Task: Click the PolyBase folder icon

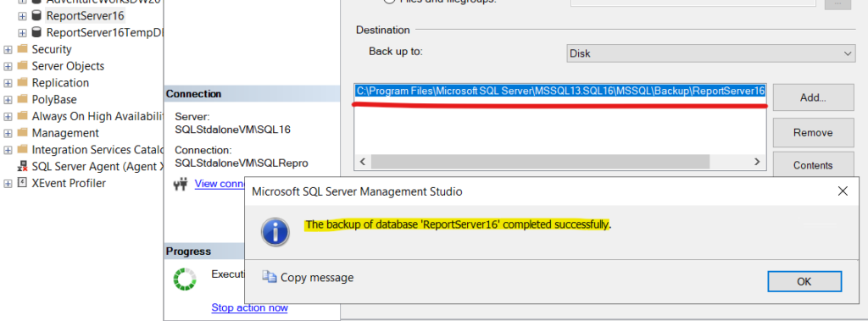Action: pyautogui.click(x=22, y=100)
